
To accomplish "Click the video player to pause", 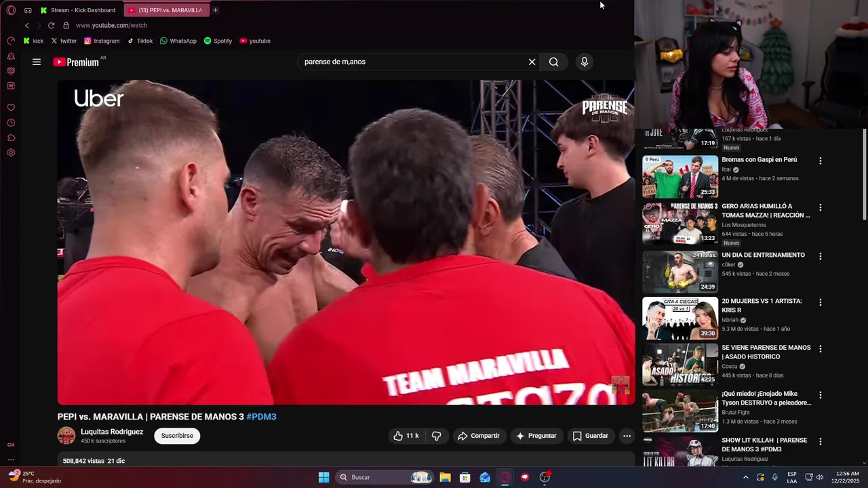I will click(346, 242).
